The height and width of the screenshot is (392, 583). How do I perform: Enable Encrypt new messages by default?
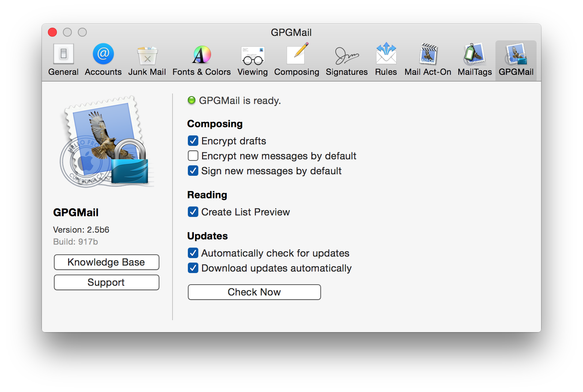193,156
